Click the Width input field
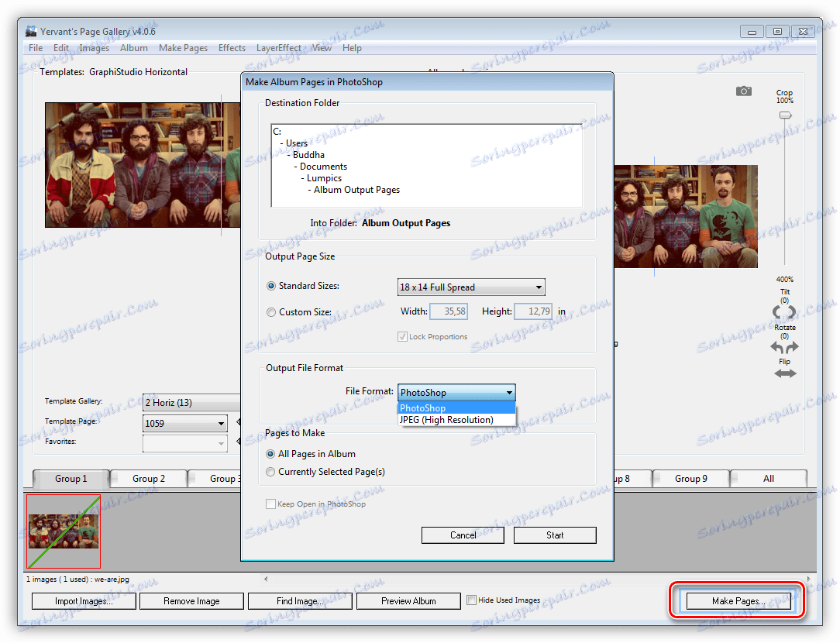The image size is (840, 643). point(449,311)
